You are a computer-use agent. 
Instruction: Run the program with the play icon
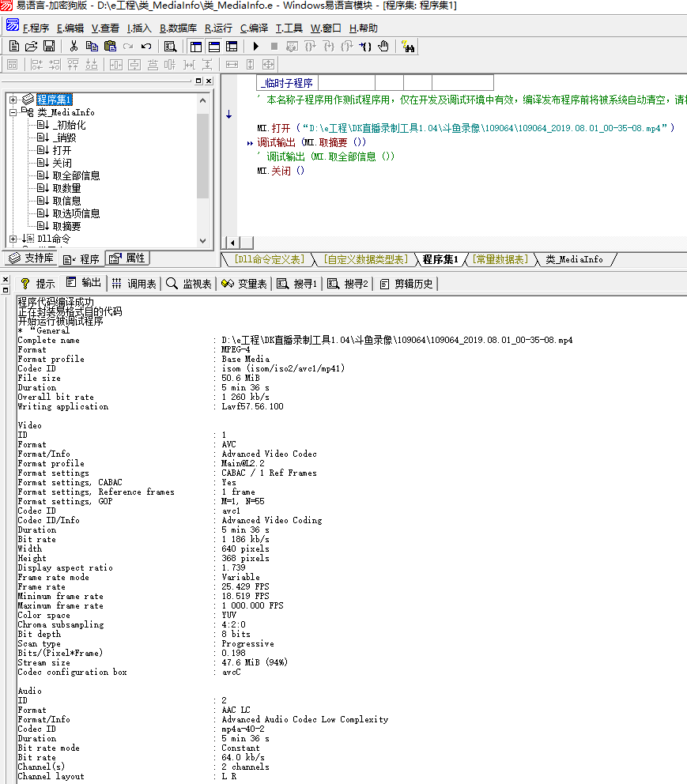[256, 47]
